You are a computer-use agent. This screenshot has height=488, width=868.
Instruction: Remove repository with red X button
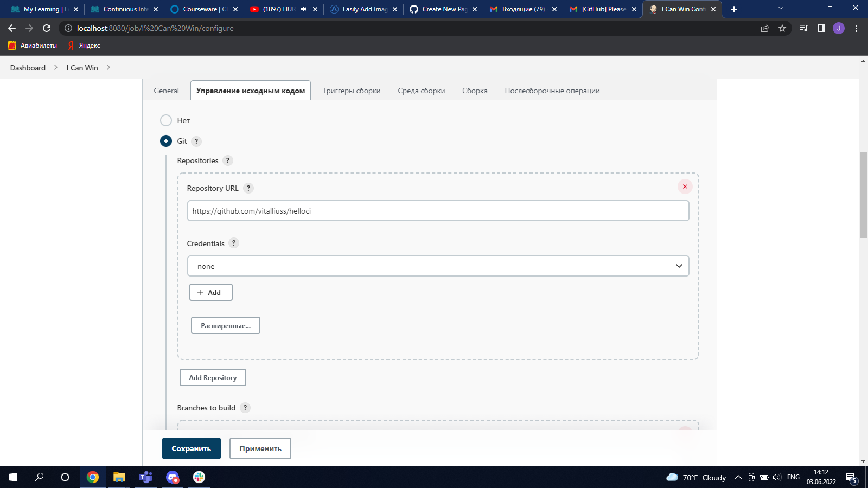685,187
